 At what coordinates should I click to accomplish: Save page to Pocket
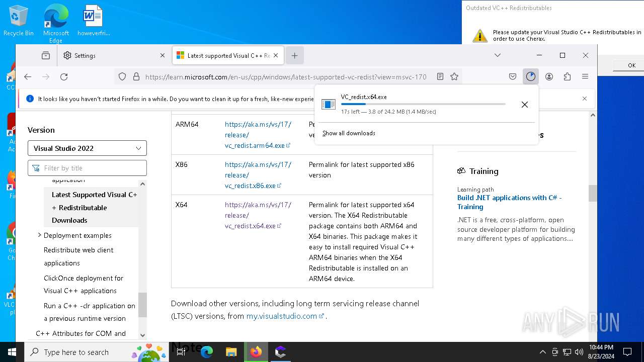pos(513,77)
